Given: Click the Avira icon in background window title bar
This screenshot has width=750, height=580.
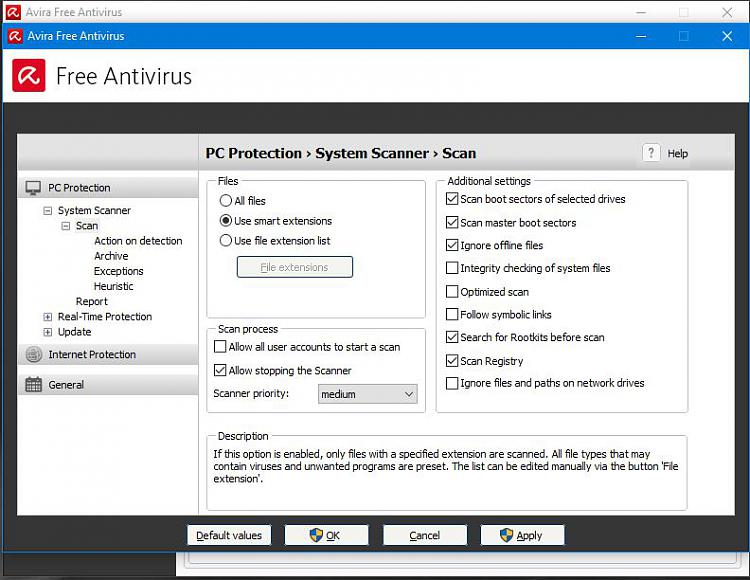Looking at the screenshot, I should point(13,12).
